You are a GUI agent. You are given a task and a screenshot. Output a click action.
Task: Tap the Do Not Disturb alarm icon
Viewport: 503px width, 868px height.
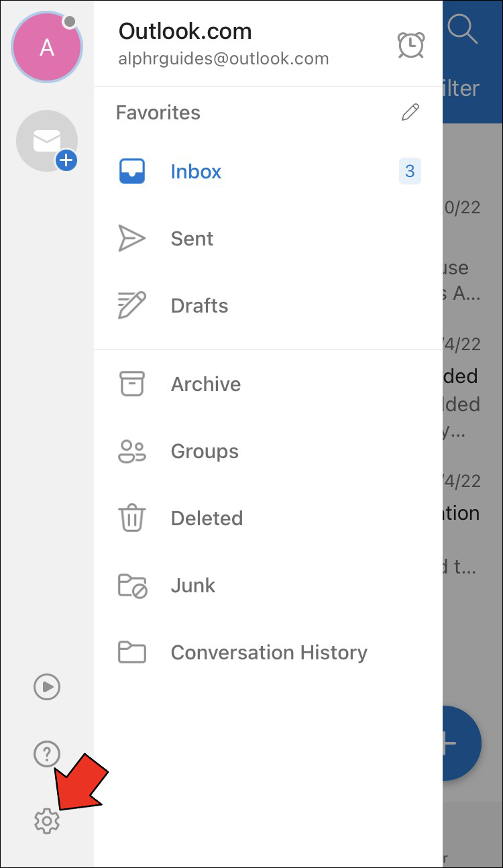[x=410, y=45]
